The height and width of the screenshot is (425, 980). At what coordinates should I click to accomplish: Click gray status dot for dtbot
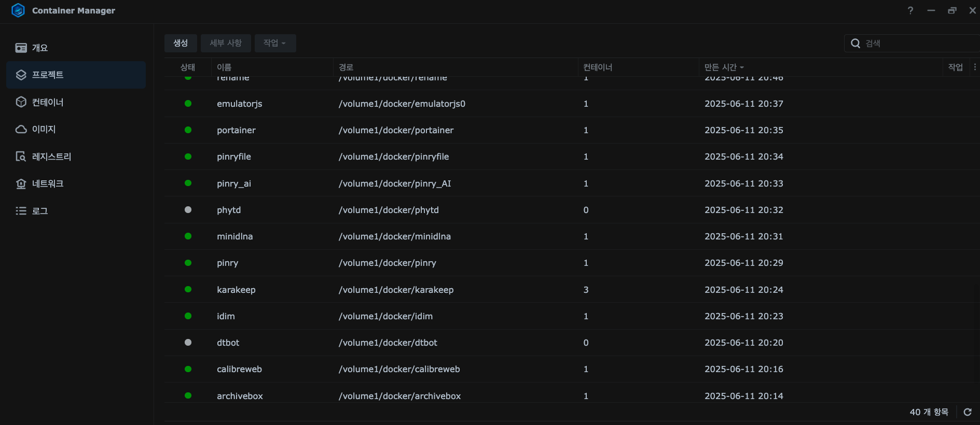188,343
